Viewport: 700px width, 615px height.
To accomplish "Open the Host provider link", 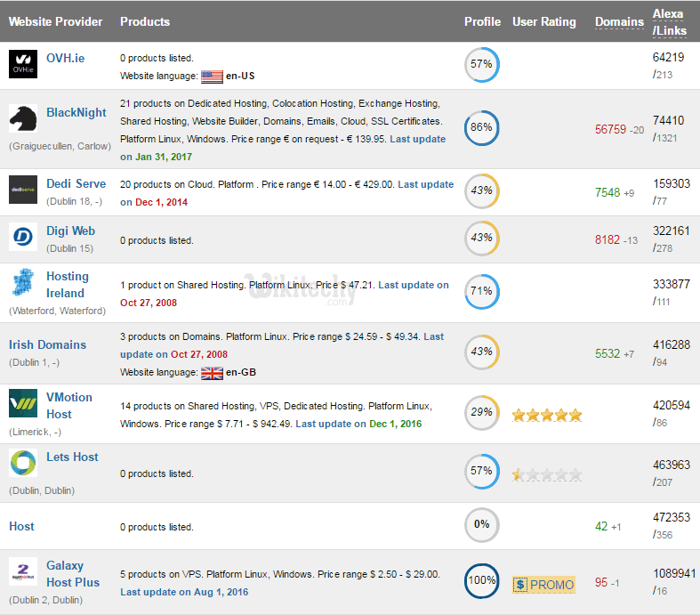I will 21,526.
